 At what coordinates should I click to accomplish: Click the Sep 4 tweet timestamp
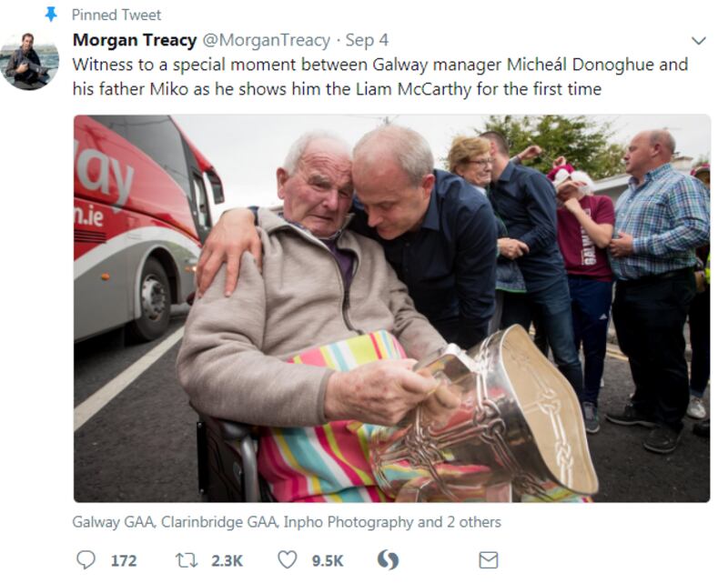pyautogui.click(x=367, y=40)
